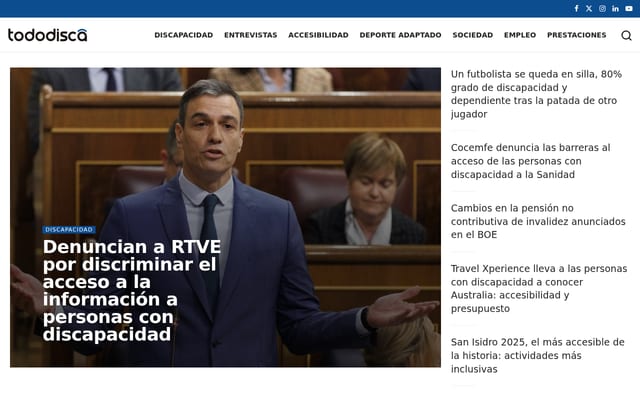Open 'Cambios en la pensión no contributiva' article
640x400 pixels.
(538, 221)
